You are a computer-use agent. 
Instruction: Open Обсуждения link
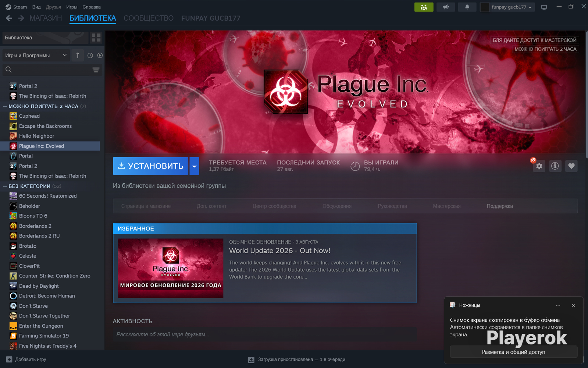(337, 206)
